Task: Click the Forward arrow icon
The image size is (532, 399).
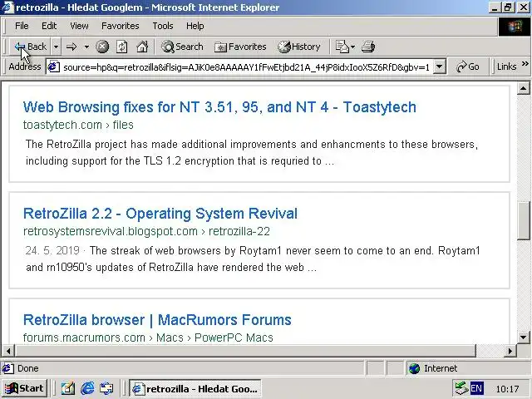Action: pyautogui.click(x=71, y=47)
